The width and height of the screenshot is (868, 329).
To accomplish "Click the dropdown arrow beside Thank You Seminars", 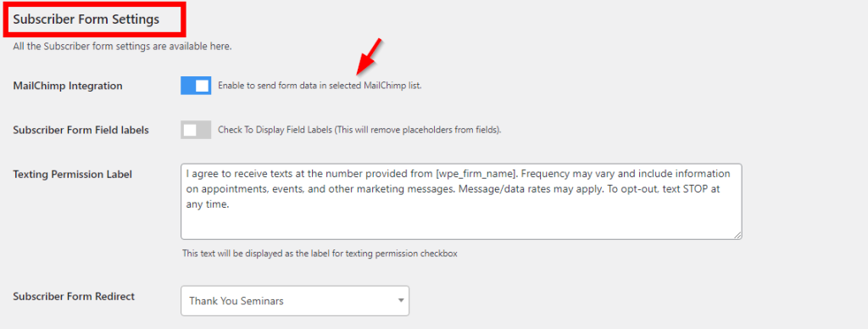I will pyautogui.click(x=400, y=301).
